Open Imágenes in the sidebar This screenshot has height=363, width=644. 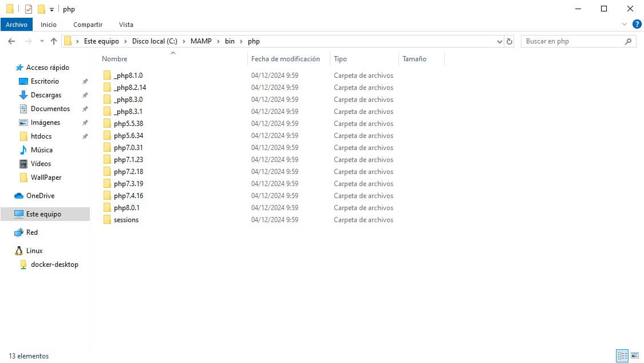tap(45, 123)
